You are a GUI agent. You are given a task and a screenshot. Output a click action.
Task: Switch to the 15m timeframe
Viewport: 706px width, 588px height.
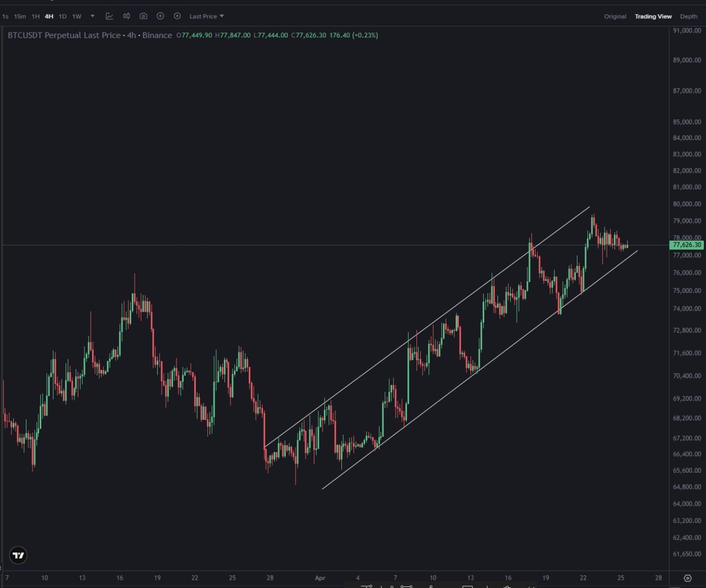(x=20, y=17)
